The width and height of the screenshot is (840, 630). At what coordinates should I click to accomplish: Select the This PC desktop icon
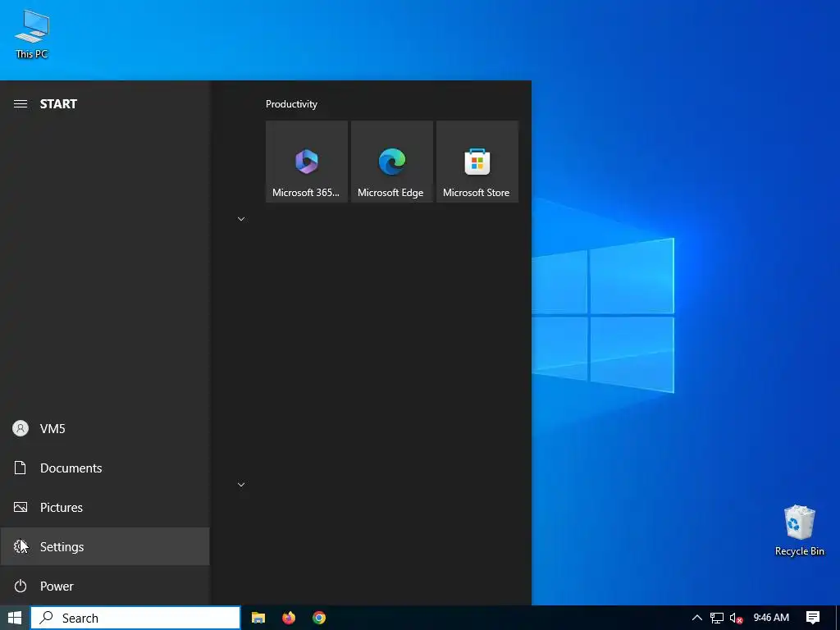[x=32, y=34]
